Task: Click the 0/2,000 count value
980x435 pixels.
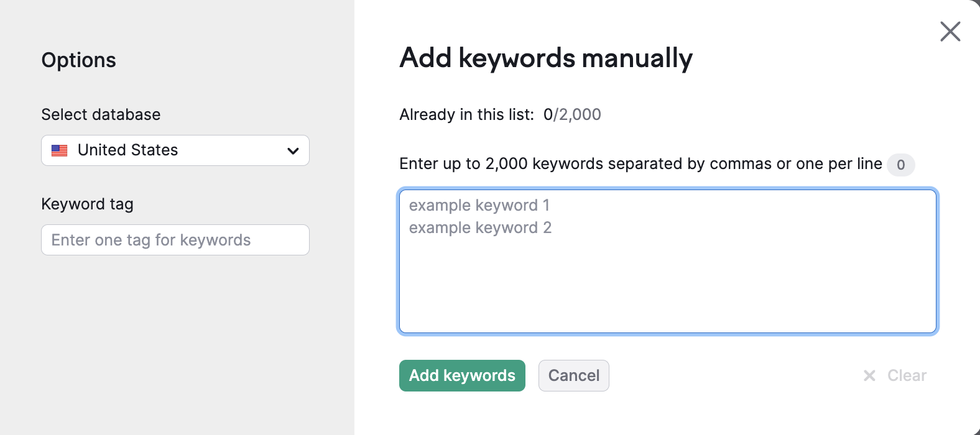Action: (x=572, y=114)
